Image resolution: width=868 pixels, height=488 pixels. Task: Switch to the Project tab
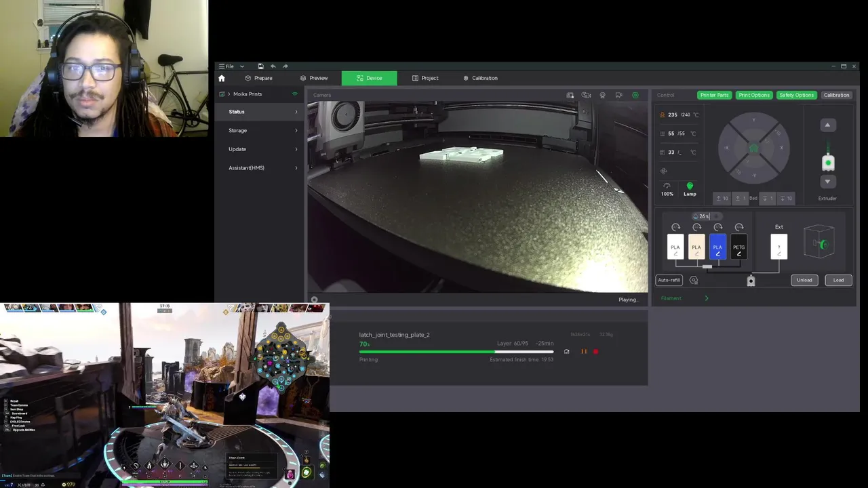click(x=425, y=78)
